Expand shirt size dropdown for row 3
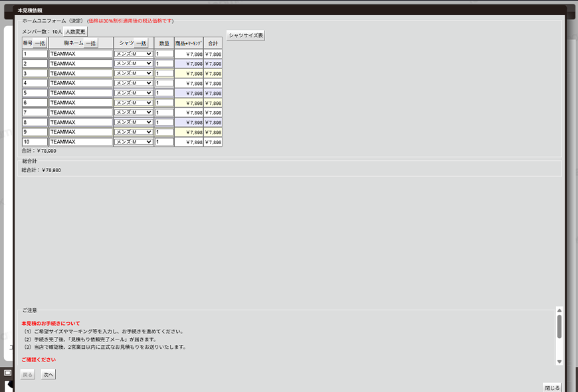The image size is (578, 392). coord(134,73)
